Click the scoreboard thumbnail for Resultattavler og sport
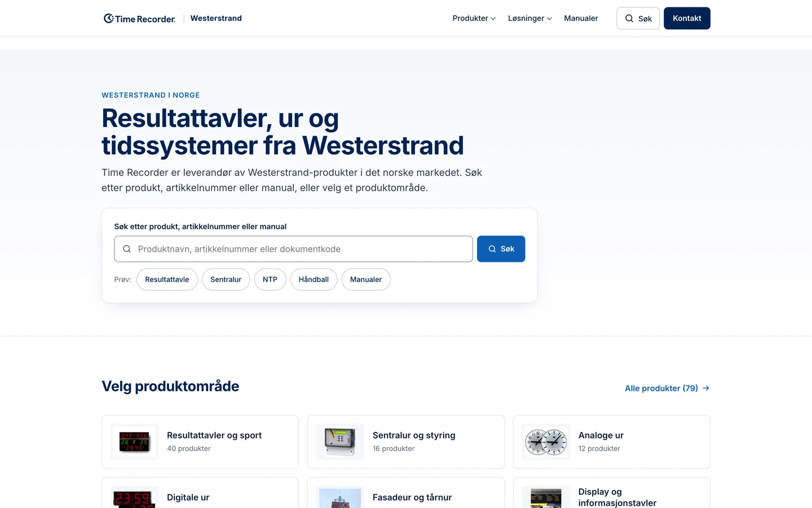 (134, 442)
